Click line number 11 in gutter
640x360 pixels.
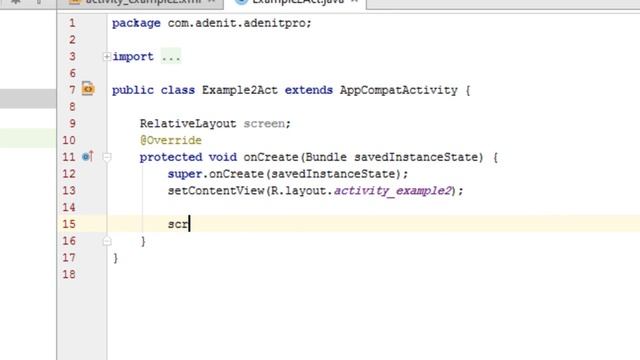[x=69, y=157]
